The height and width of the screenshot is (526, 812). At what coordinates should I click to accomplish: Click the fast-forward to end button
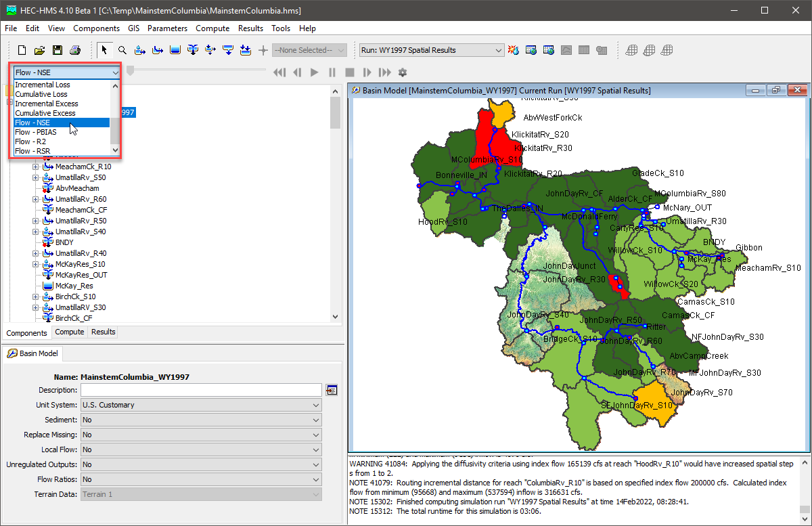(385, 72)
